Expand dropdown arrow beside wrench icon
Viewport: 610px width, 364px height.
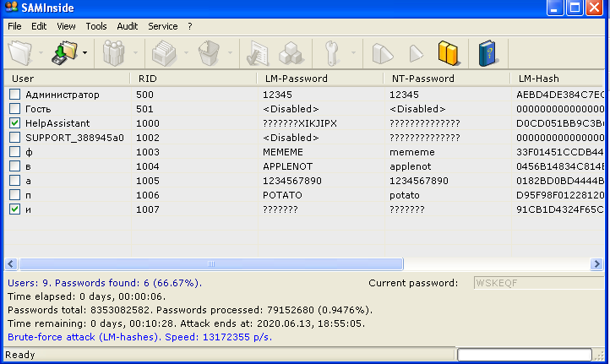pyautogui.click(x=353, y=53)
